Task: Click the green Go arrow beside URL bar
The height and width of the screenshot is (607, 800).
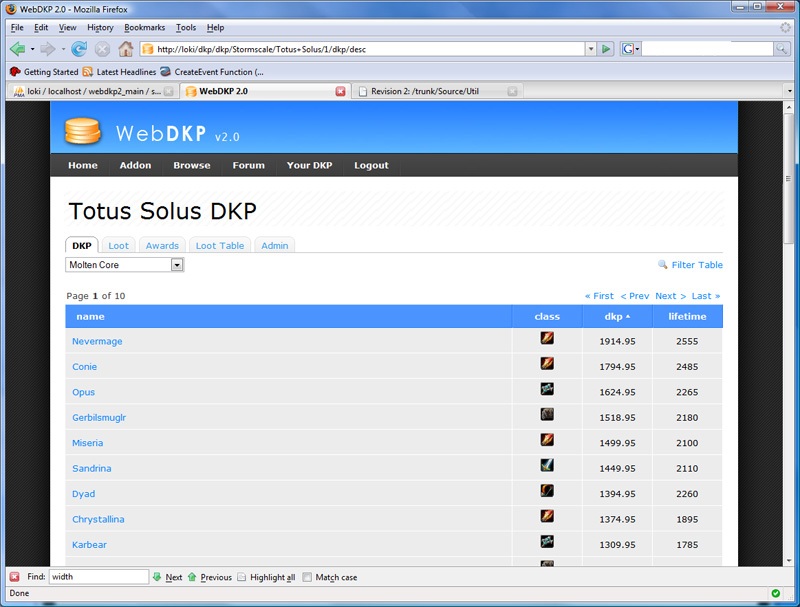Action: [606, 48]
